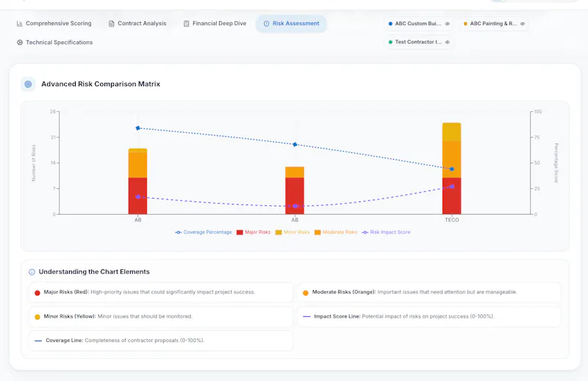Toggle Risk Impact Score in legend

387,232
